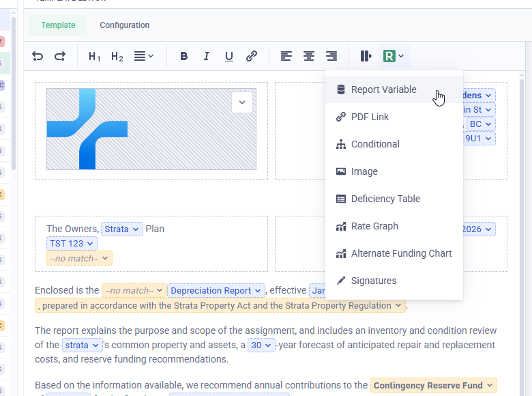The width and height of the screenshot is (532, 396).
Task: Open the 'dens' name variable dropdown
Action: point(479,96)
